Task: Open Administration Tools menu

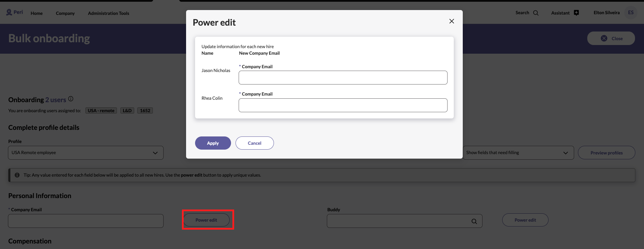Action: click(108, 13)
